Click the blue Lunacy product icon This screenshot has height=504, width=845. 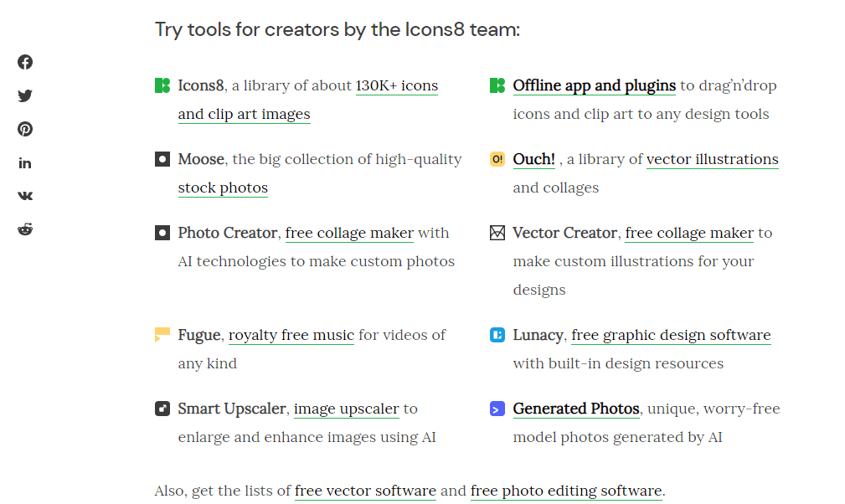(x=497, y=335)
